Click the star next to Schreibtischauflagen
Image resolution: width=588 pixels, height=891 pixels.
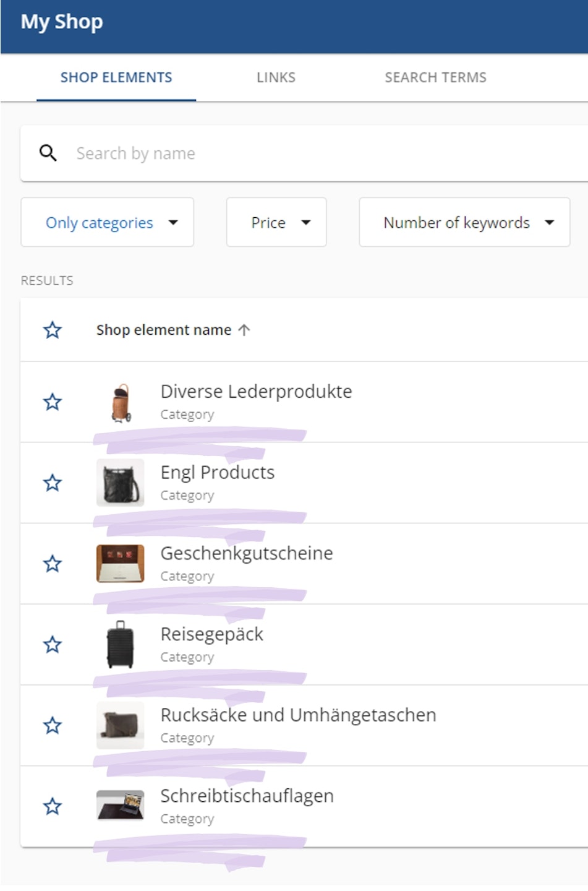point(53,806)
